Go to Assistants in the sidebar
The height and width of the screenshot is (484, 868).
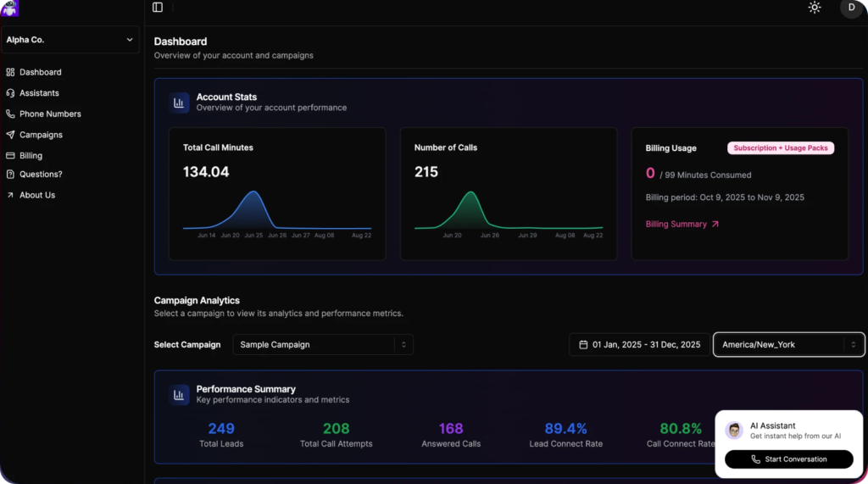point(39,93)
